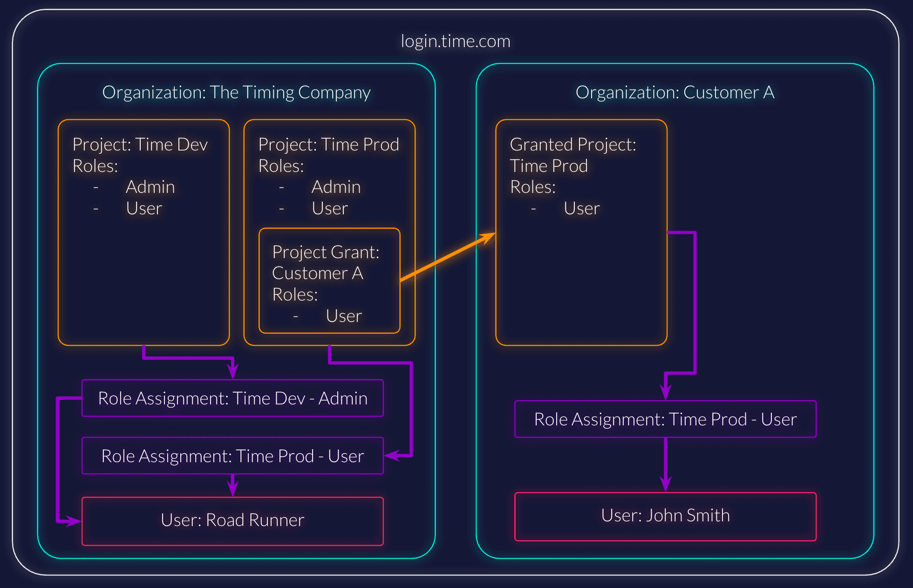Click the orange arrow pointing to Granted Project
The image size is (913, 588).
[x=447, y=257]
